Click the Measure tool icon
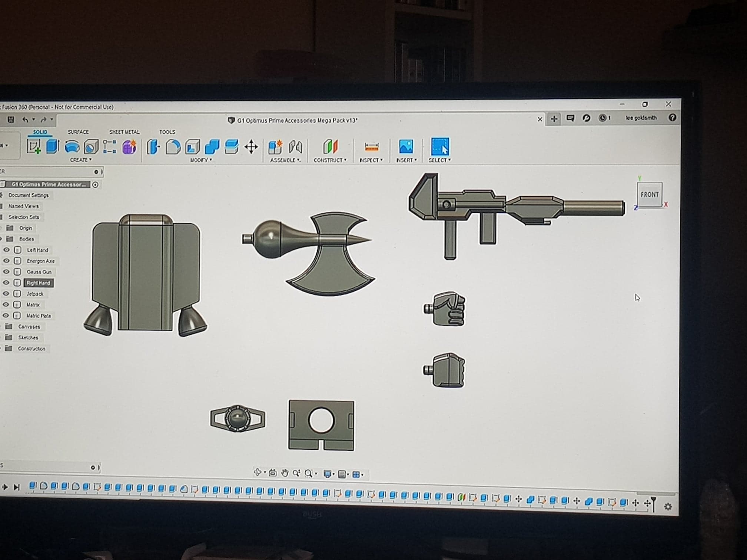The image size is (747, 560). [372, 147]
